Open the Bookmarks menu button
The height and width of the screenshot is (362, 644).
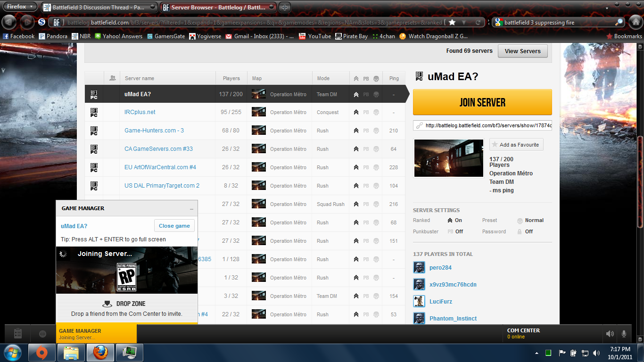pos(624,36)
